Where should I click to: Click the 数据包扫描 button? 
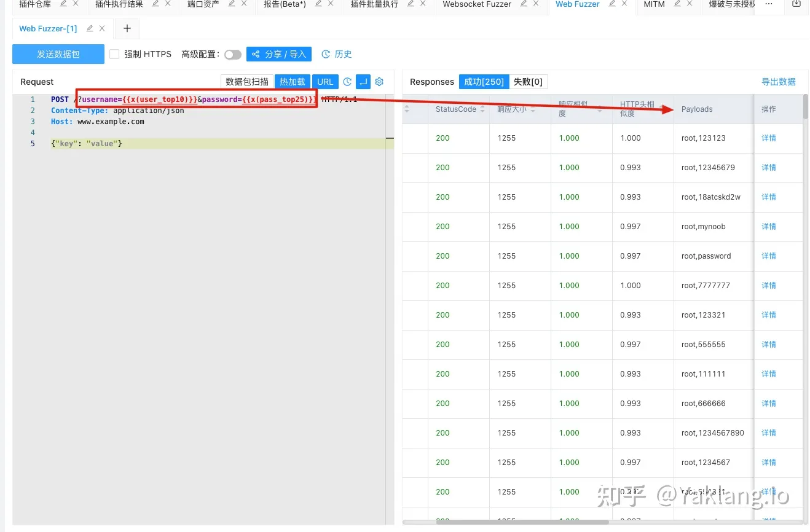pos(247,82)
